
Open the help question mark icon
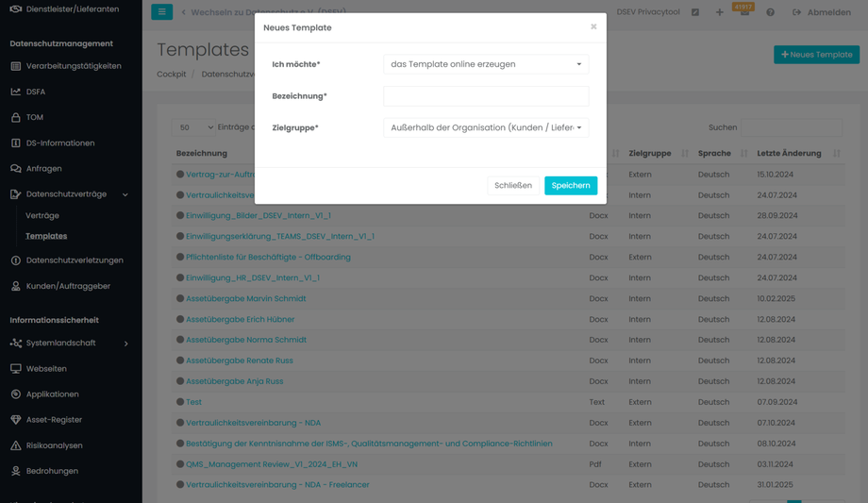click(770, 12)
